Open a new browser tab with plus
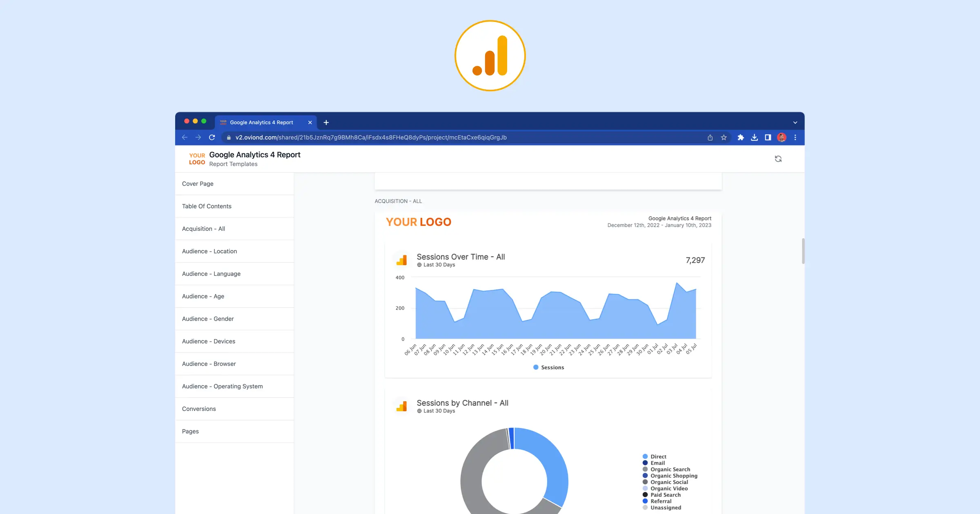980x514 pixels. 326,122
